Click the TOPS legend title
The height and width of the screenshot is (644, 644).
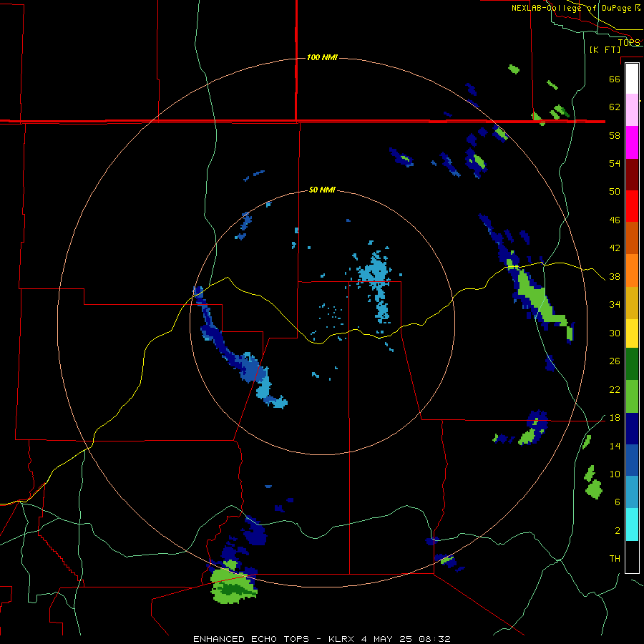tap(629, 42)
